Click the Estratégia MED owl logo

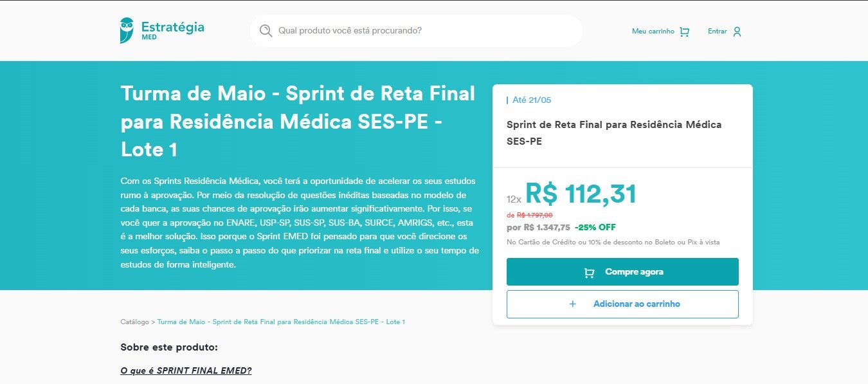click(x=127, y=30)
